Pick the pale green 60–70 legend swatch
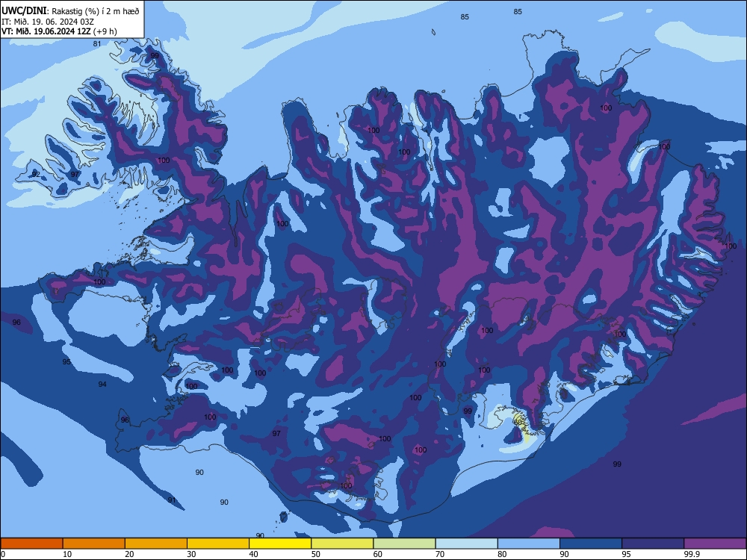This screenshot has width=747, height=560. pos(404,544)
